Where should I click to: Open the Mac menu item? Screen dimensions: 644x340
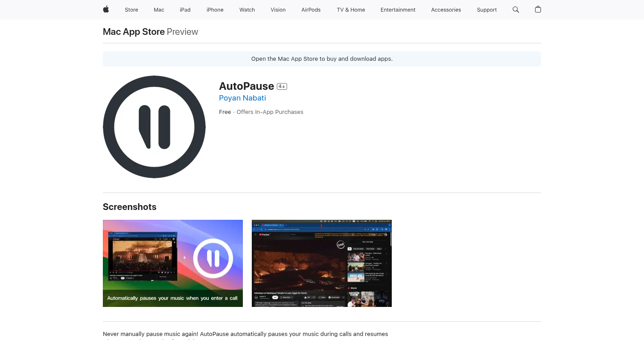tap(159, 10)
